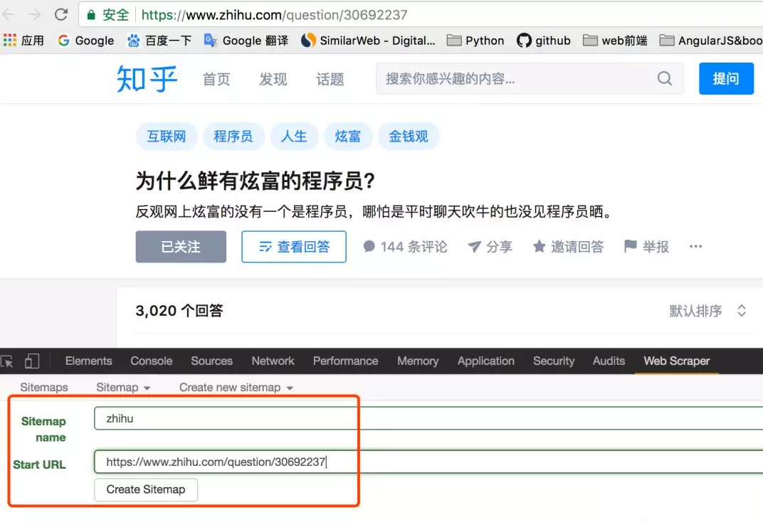This screenshot has height=532, width=763.
Task: Switch to the Network devtools tab
Action: tap(273, 361)
